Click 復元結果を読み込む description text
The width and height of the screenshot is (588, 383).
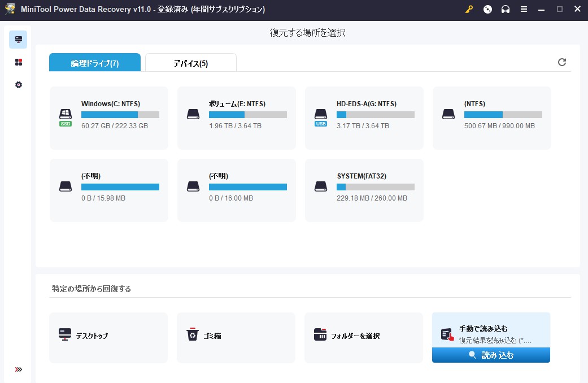(x=495, y=341)
